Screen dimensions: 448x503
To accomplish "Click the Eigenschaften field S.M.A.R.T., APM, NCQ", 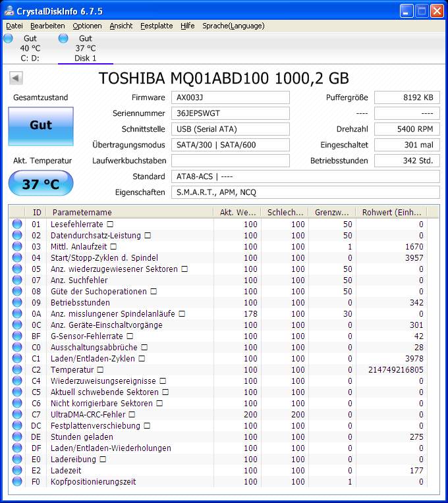I will pos(306,192).
